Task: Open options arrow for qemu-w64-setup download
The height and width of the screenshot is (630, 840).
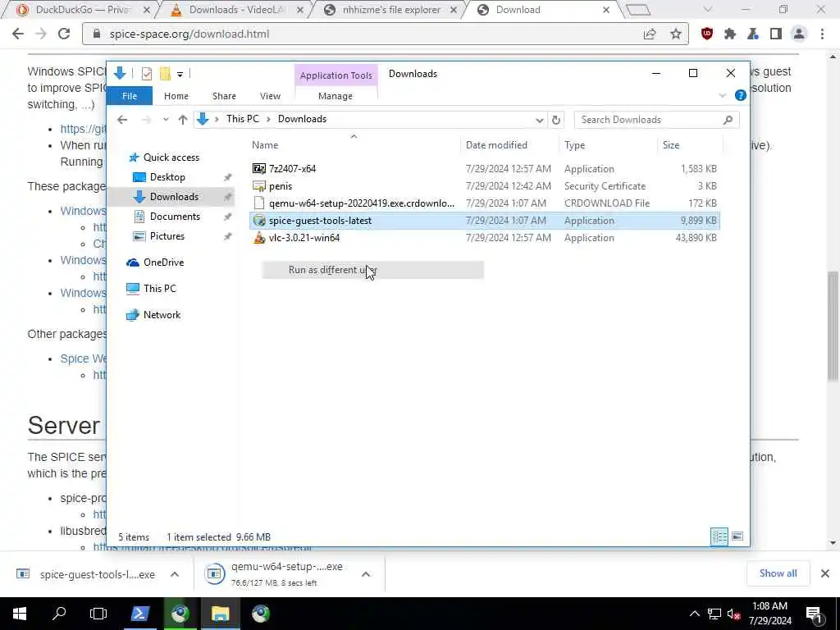Action: click(365, 574)
